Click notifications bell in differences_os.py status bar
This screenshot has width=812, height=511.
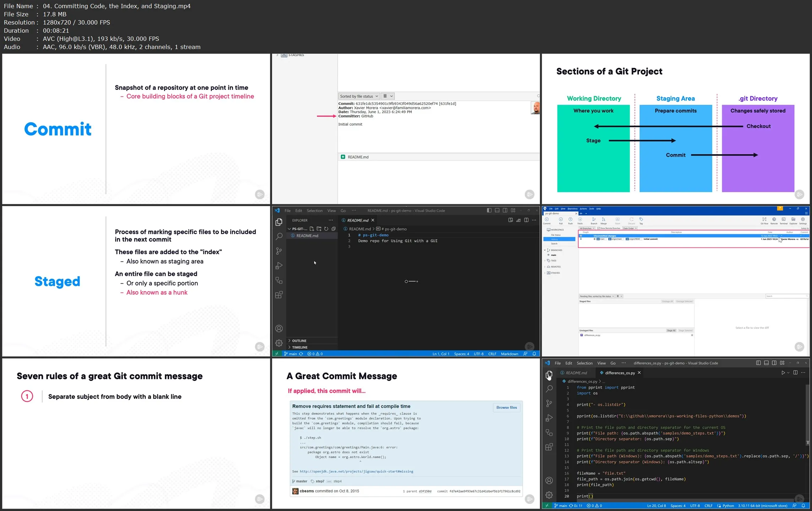pos(803,506)
